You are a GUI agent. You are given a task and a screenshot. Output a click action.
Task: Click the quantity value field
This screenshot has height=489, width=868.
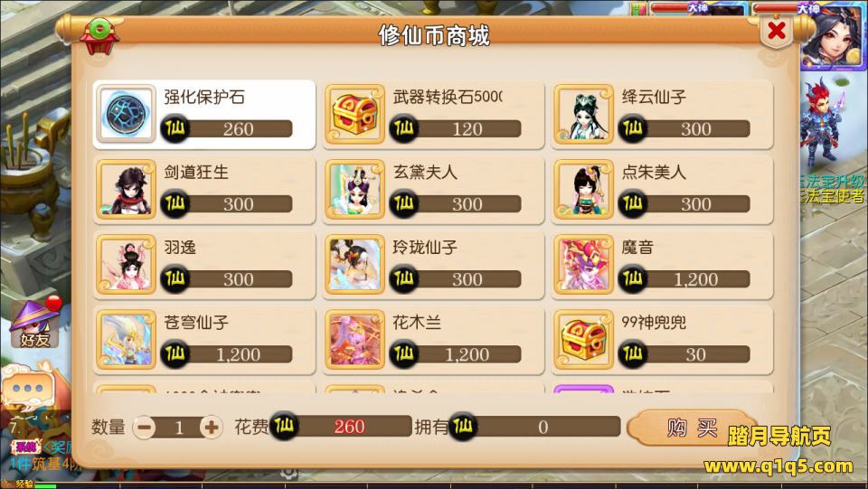pyautogui.click(x=178, y=427)
